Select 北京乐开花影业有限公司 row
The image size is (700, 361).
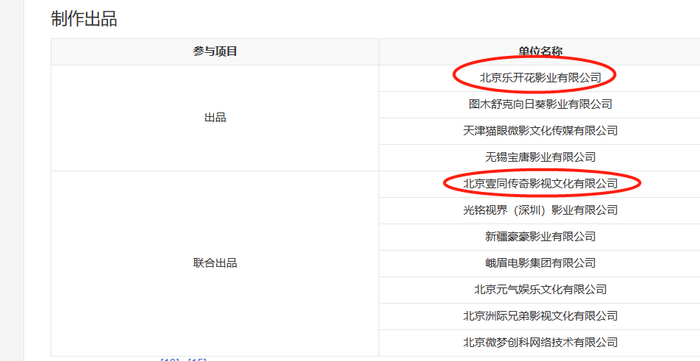click(539, 78)
